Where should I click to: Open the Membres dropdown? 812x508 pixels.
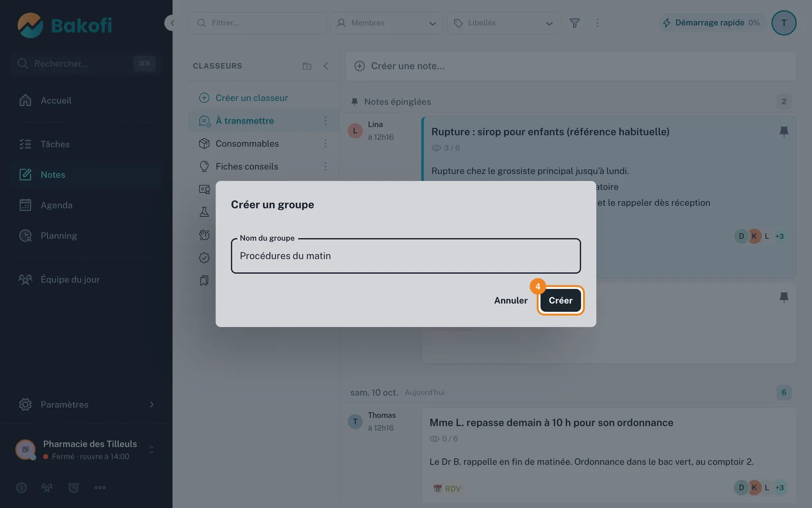pyautogui.click(x=387, y=23)
